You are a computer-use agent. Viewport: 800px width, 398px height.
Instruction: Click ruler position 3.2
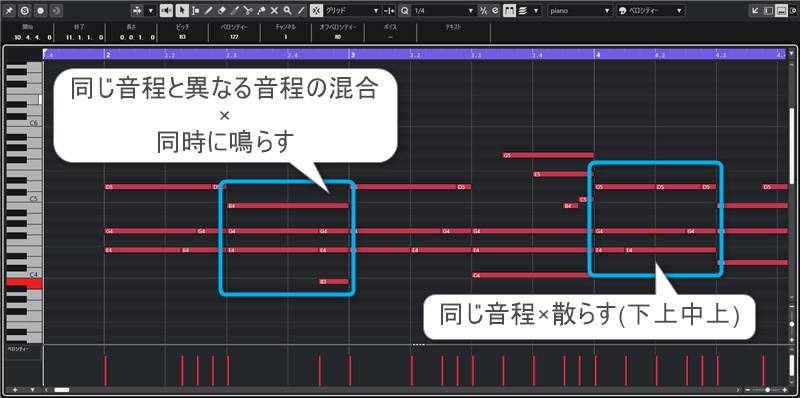tap(415, 55)
